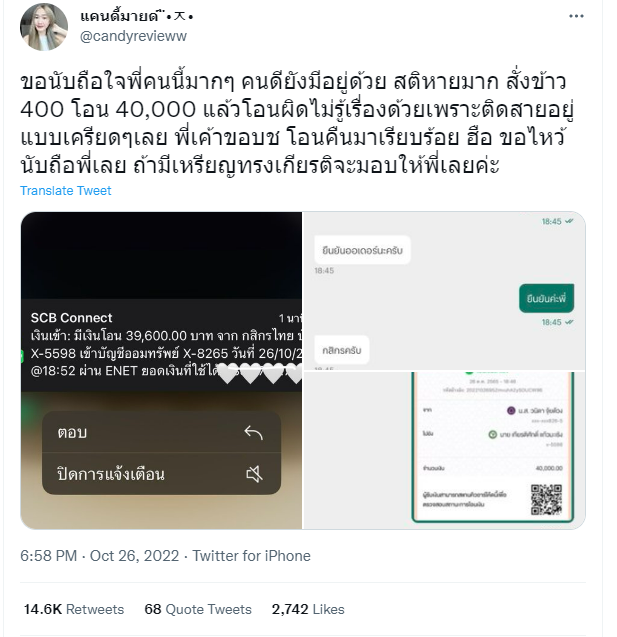Image resolution: width=617 pixels, height=637 pixels.
Task: Click the QR code on the slip
Action: point(546,499)
